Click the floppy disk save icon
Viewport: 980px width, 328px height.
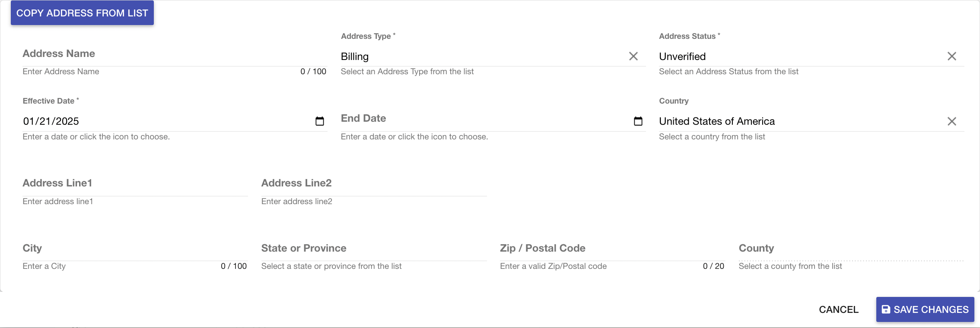coord(885,309)
